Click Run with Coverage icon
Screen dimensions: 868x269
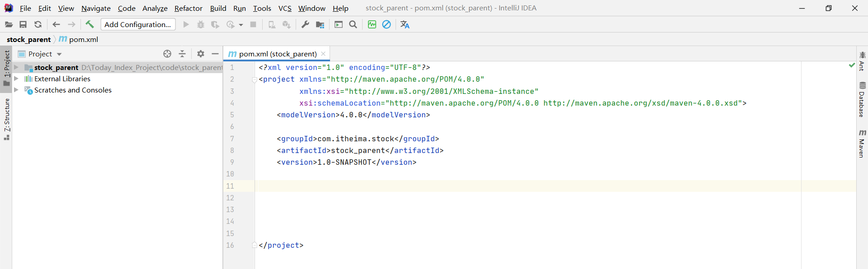[215, 25]
